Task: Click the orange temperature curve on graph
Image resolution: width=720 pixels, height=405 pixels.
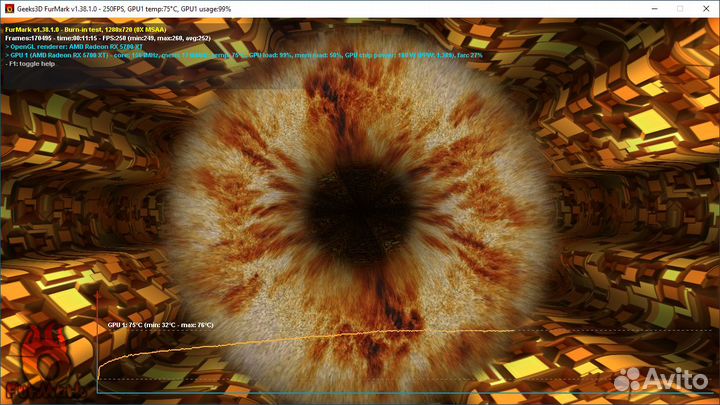Action: (300, 335)
